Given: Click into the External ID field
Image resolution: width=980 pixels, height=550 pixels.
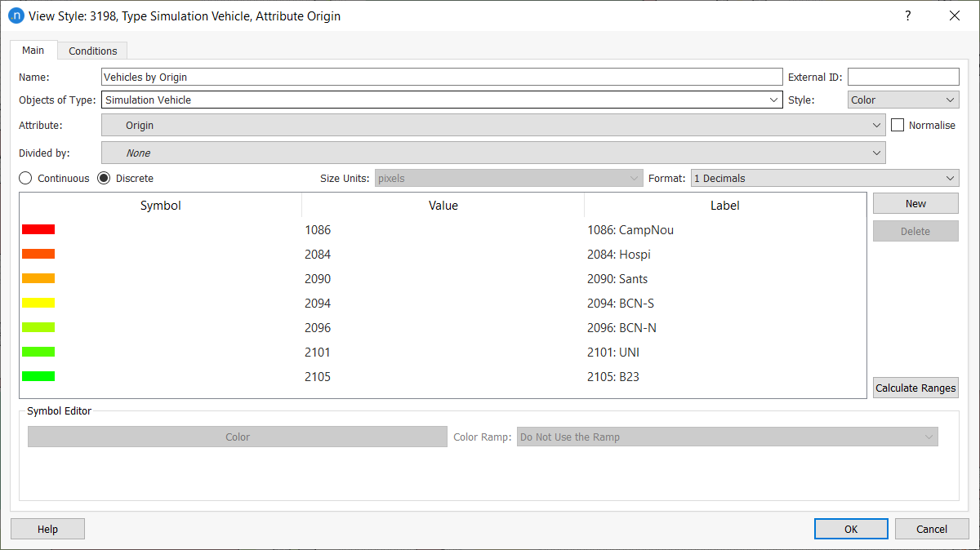Looking at the screenshot, I should [903, 77].
